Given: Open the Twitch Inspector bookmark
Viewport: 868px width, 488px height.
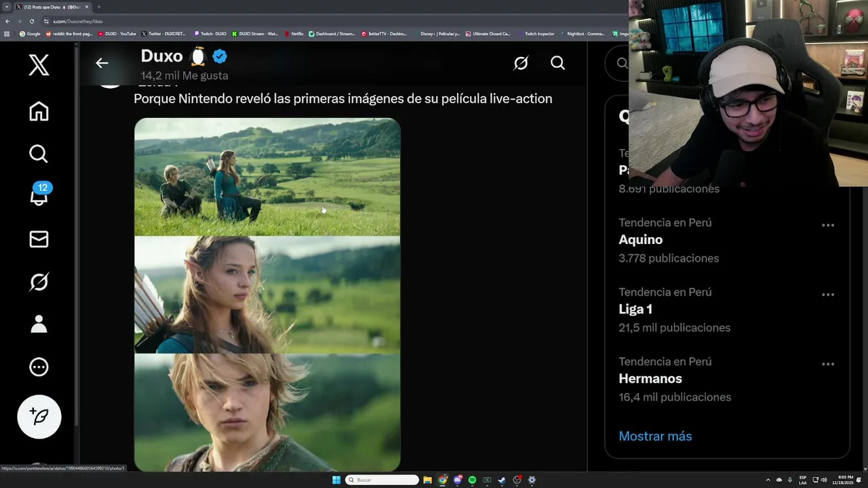Looking at the screenshot, I should coord(536,33).
